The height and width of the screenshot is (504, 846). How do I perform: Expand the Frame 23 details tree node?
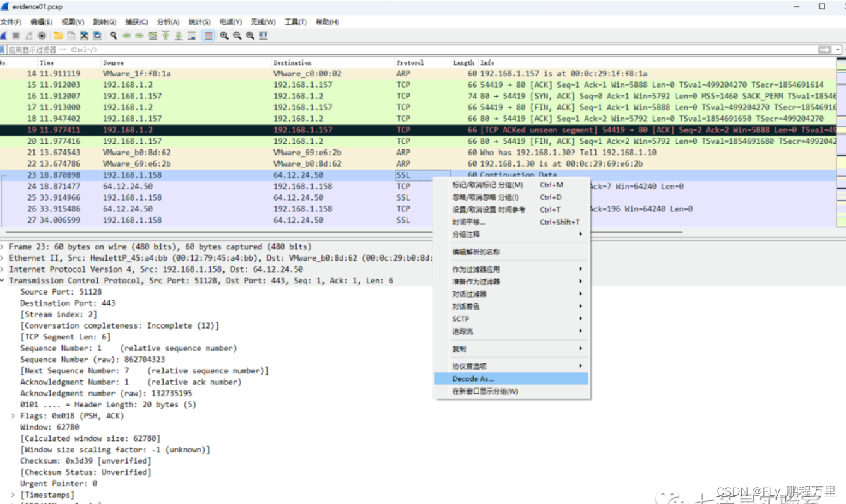point(3,247)
